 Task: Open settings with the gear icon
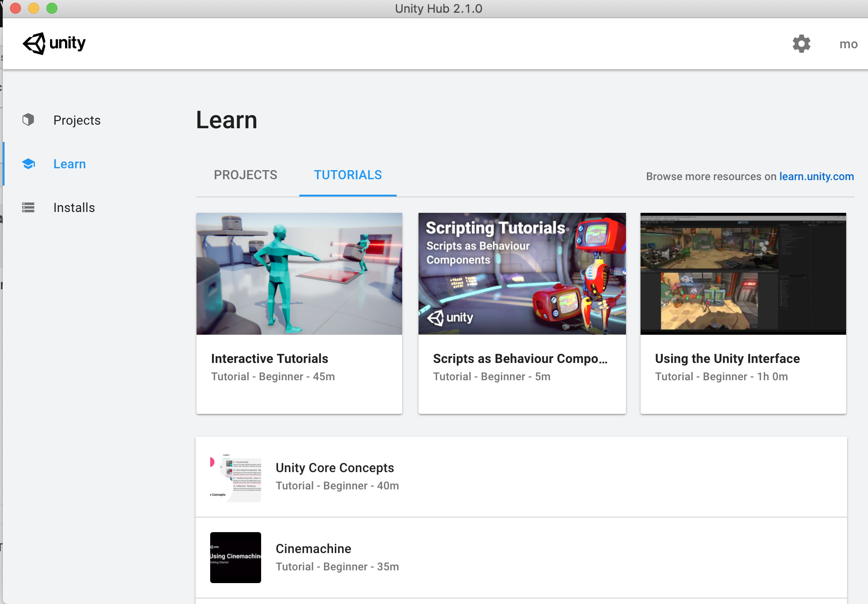click(802, 44)
